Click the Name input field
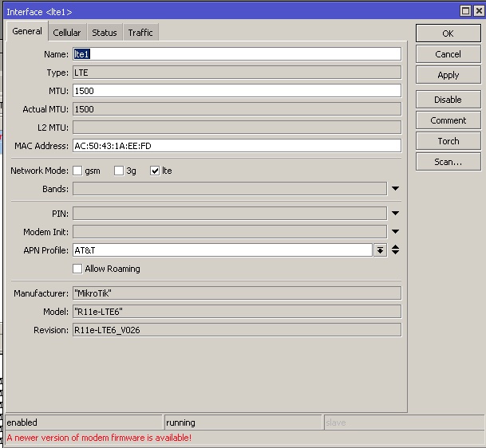This screenshot has height=448, width=486. point(237,54)
